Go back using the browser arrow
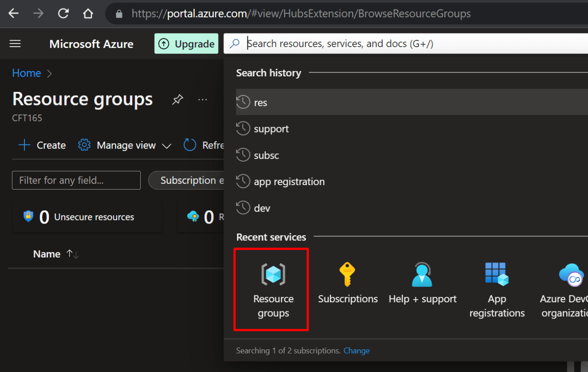 point(13,13)
